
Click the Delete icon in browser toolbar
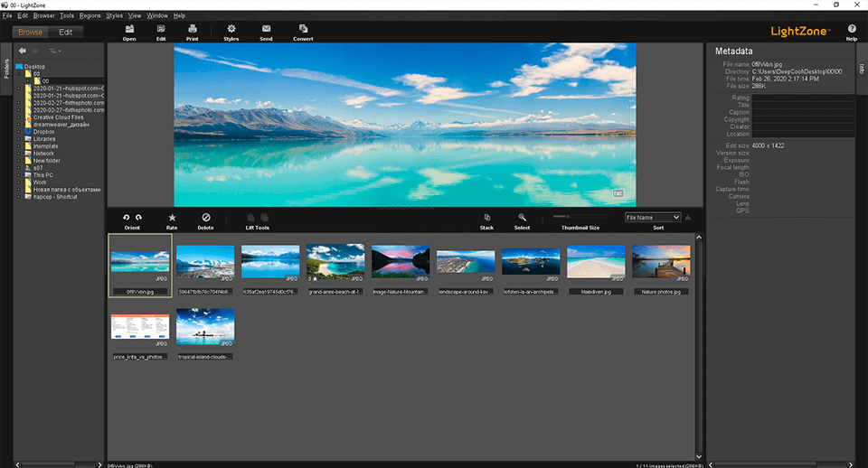coord(206,218)
